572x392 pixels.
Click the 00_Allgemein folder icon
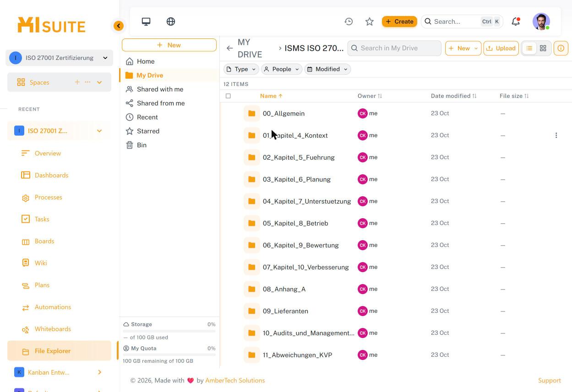(251, 113)
